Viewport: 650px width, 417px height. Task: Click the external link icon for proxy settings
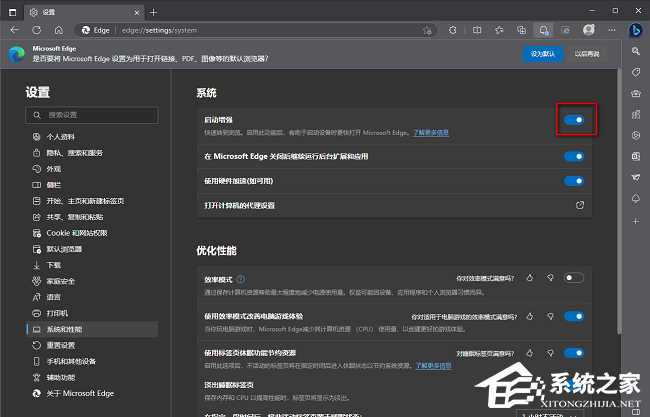[579, 205]
